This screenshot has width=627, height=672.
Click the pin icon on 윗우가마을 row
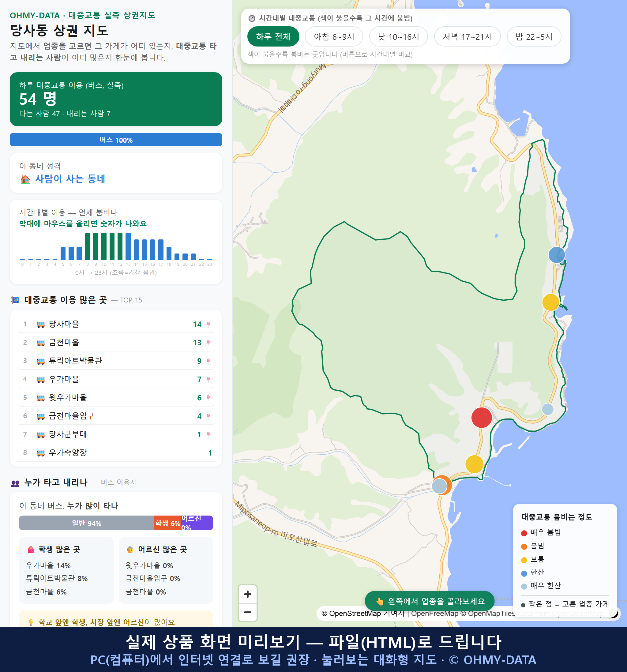[x=208, y=397]
